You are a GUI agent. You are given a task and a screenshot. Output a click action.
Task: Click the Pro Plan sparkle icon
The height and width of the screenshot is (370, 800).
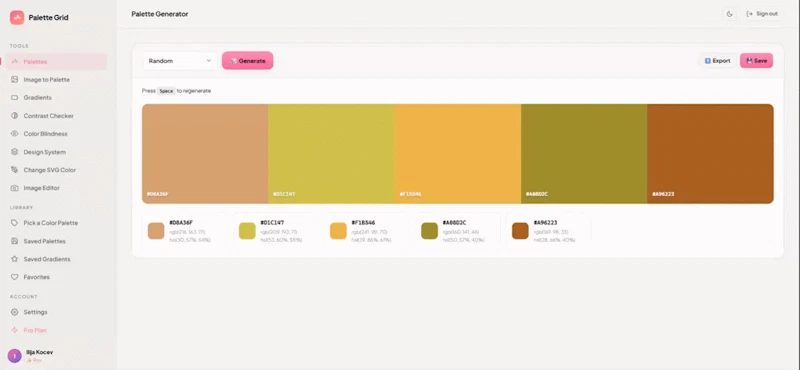[14, 330]
